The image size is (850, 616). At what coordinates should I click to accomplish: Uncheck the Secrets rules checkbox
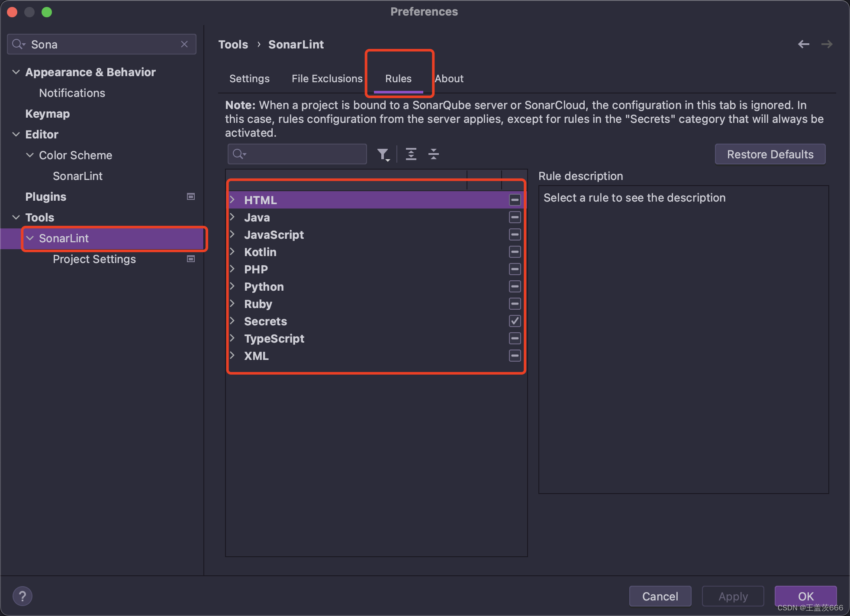pos(515,321)
